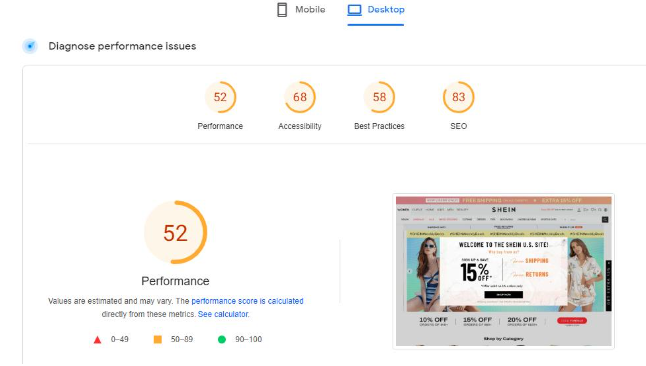Select the Best Practices 58 score gauge
This screenshot has height=366, width=646.
point(379,97)
